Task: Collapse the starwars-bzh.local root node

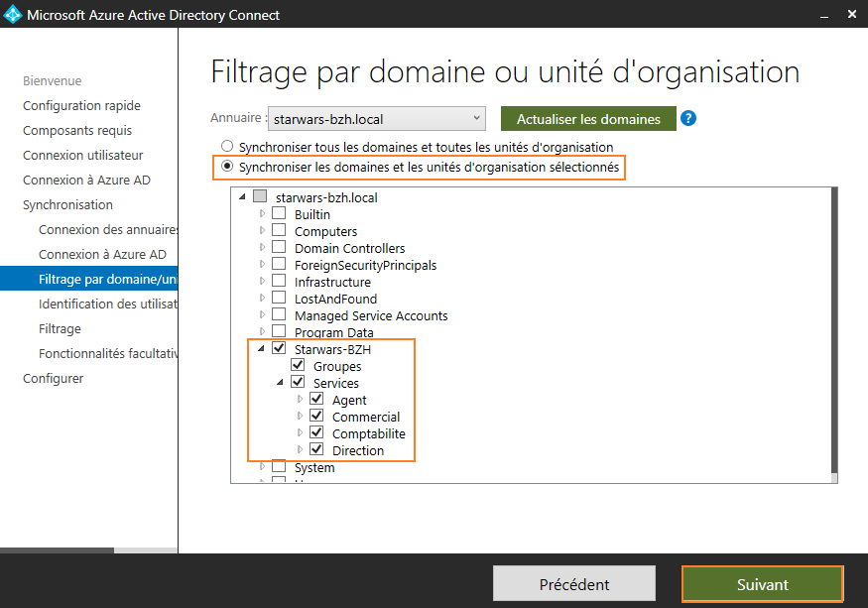Action: 242,197
